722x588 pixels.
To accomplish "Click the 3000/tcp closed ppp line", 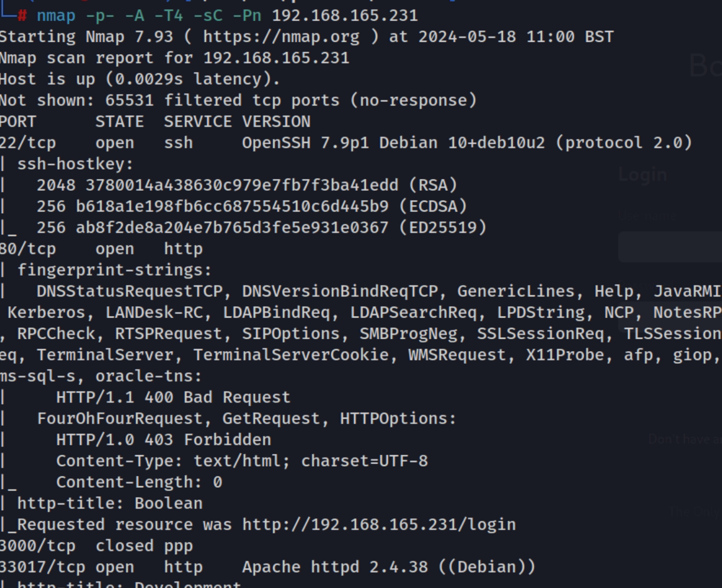I will point(96,546).
